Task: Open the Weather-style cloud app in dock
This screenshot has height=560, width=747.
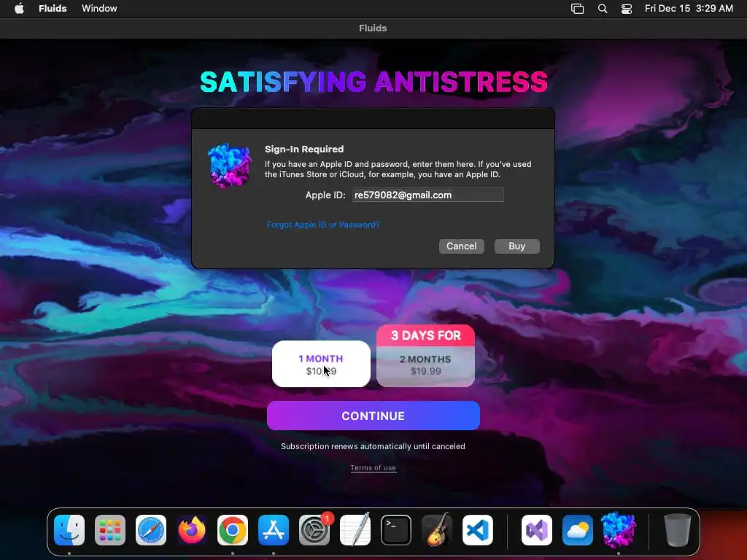Action: click(x=578, y=530)
